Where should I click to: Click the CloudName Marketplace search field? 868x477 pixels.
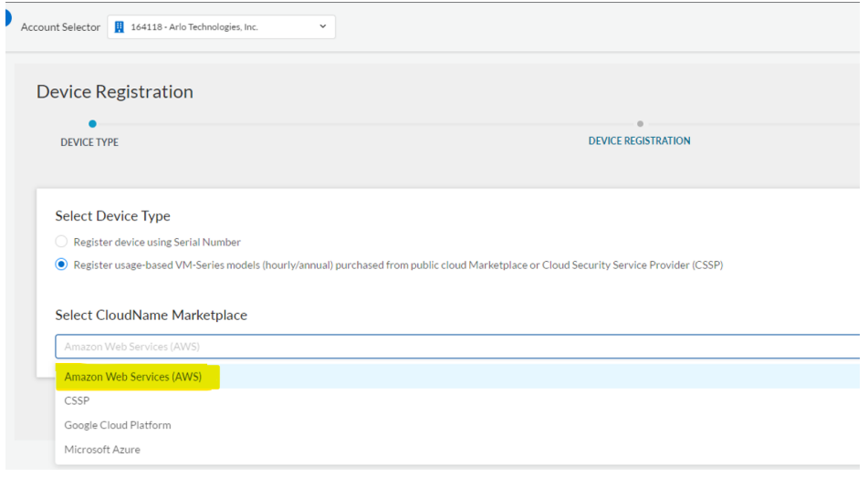pos(456,347)
